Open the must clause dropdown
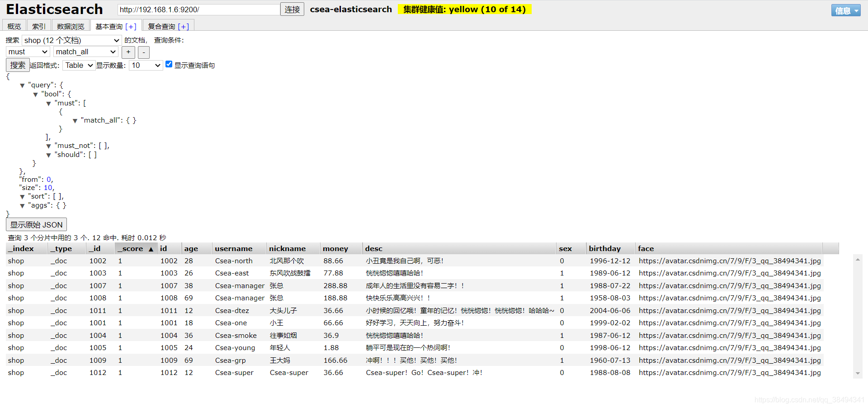 (x=28, y=52)
